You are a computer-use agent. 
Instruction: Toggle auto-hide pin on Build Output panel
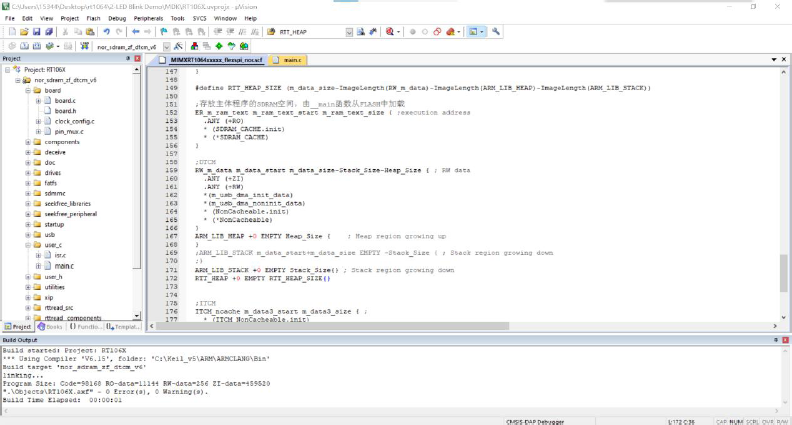pyautogui.click(x=776, y=340)
